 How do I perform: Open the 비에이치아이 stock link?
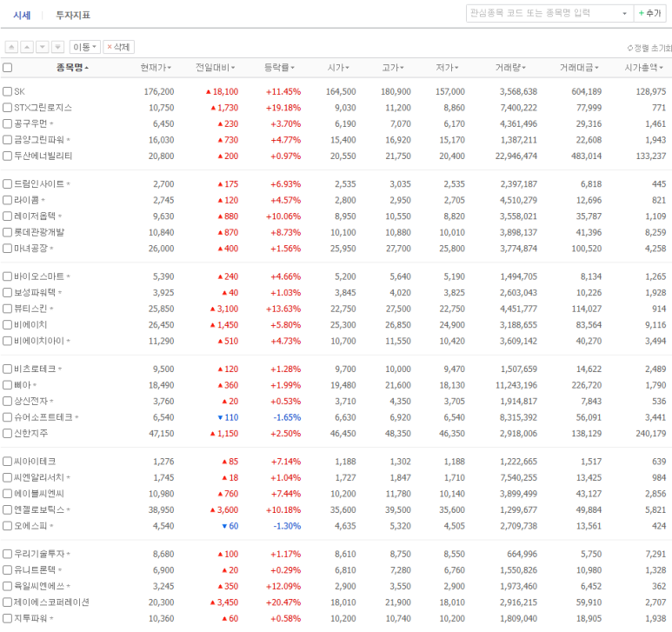coord(39,341)
